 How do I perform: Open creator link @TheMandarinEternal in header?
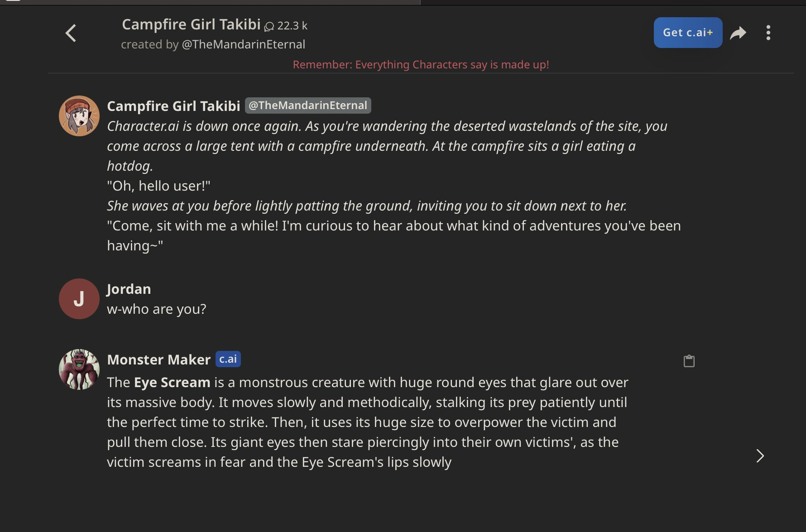[x=243, y=44]
